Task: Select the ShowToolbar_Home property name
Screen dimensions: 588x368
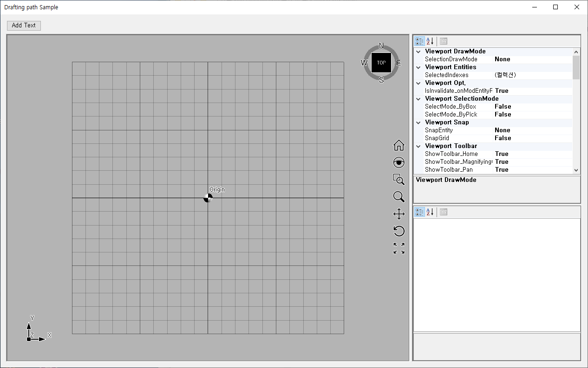Action: (x=451, y=154)
